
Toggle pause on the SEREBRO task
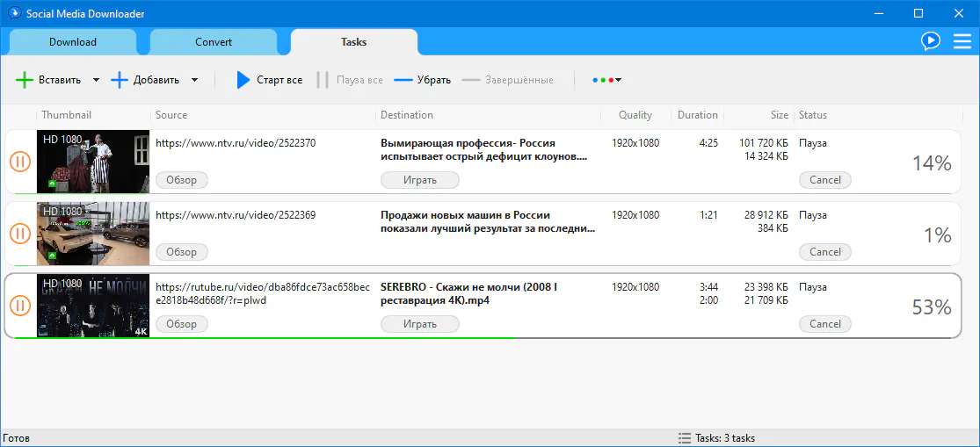tap(20, 306)
